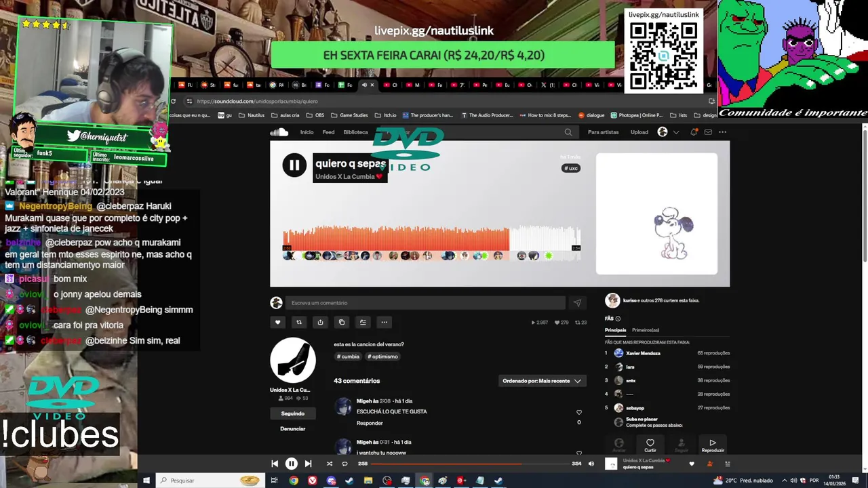Click the Curtir heart button in the fans panel

click(650, 445)
